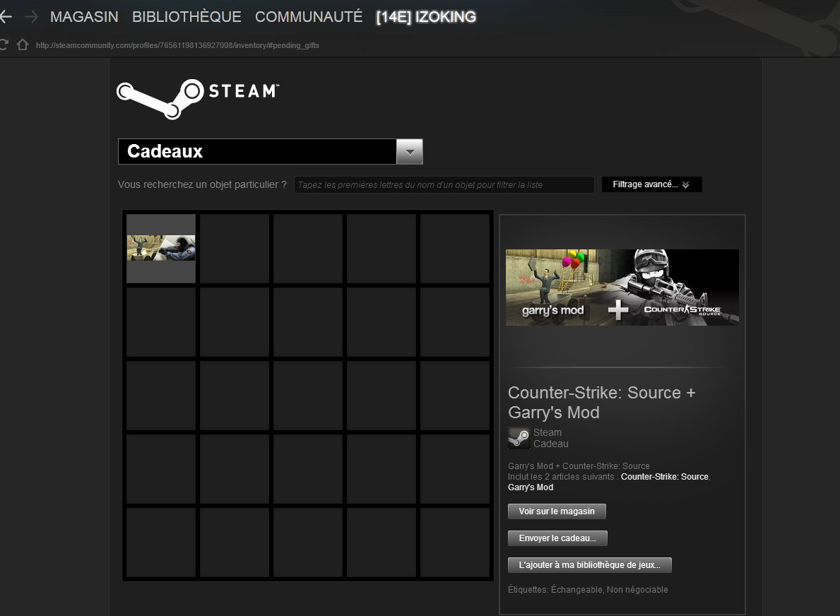The width and height of the screenshot is (840, 616).
Task: Open the [14E] IZOKING profile menu
Action: pyautogui.click(x=426, y=17)
